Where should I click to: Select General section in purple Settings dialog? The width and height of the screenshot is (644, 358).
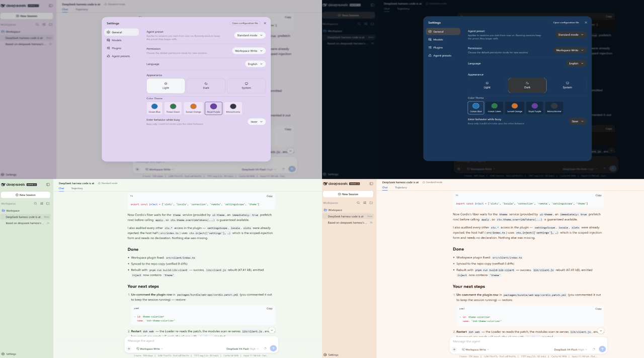(x=122, y=32)
